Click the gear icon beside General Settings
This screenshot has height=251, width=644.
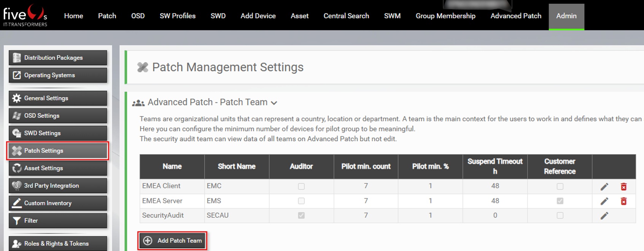click(x=17, y=98)
